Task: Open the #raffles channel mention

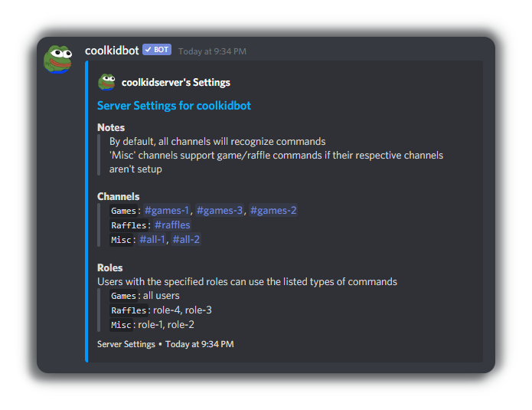Action: click(x=172, y=225)
